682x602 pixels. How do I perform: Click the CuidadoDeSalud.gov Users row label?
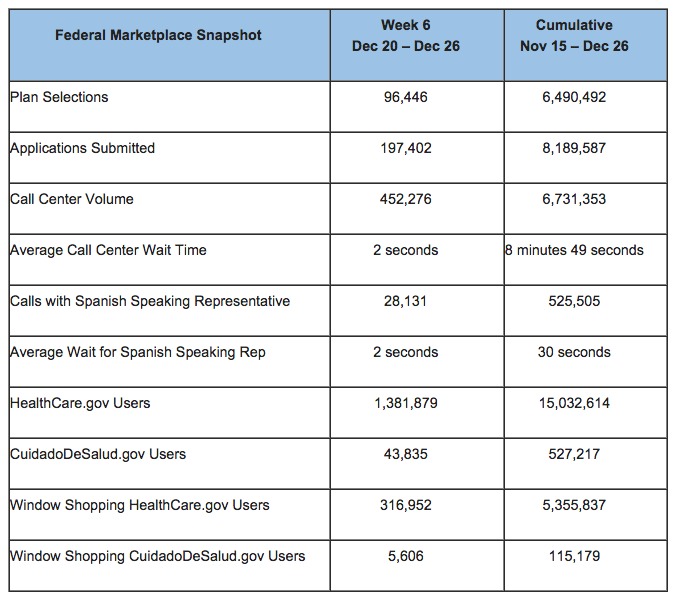98,454
